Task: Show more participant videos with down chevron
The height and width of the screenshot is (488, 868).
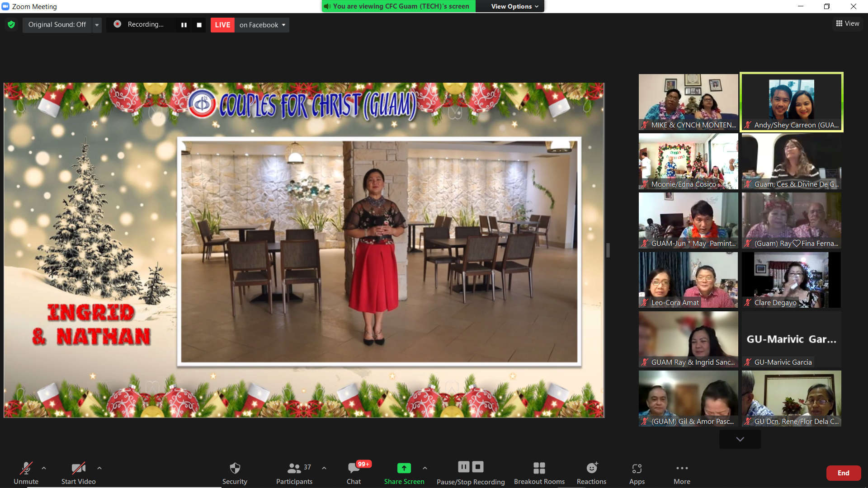Action: [740, 439]
